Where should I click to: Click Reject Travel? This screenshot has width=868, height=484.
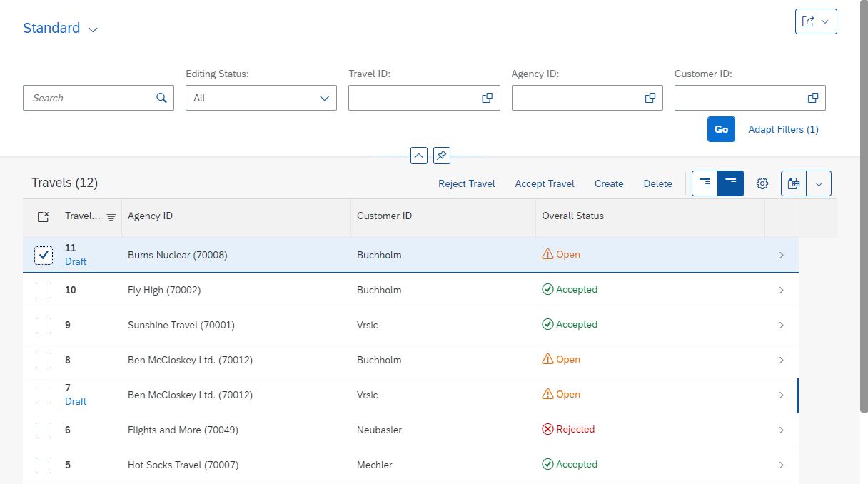click(x=467, y=183)
